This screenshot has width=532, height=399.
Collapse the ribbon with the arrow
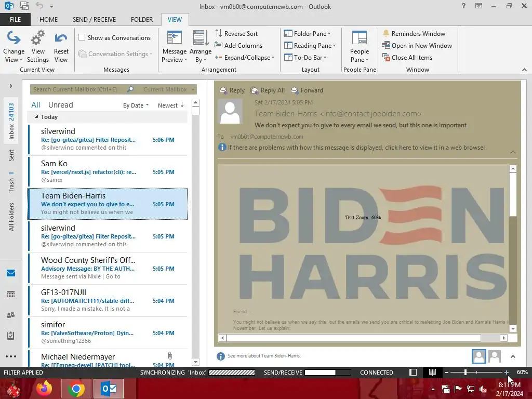tap(524, 70)
